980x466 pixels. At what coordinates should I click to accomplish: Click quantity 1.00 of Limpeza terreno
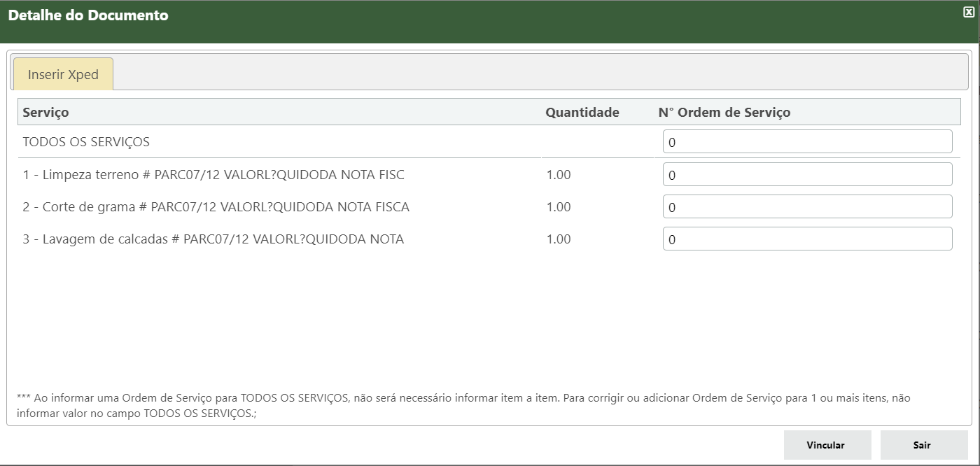point(559,175)
